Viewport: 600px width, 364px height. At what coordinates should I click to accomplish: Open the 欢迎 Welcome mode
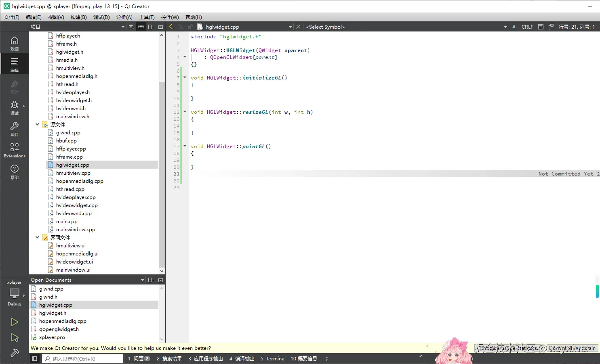15,43
